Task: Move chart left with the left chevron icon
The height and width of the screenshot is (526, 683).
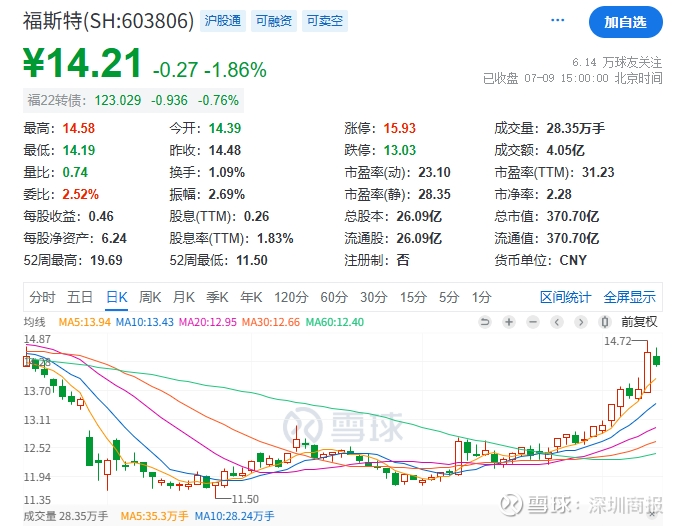Action: click(557, 322)
